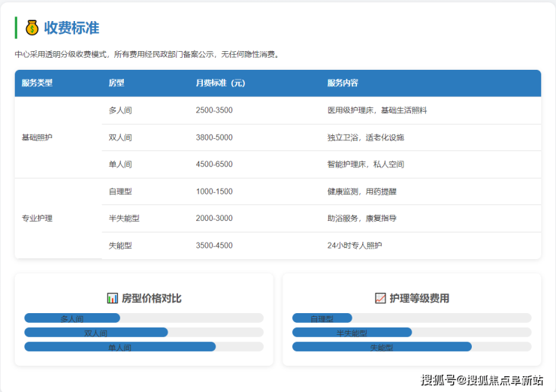Select the 专业护理 service type cell

click(x=38, y=219)
